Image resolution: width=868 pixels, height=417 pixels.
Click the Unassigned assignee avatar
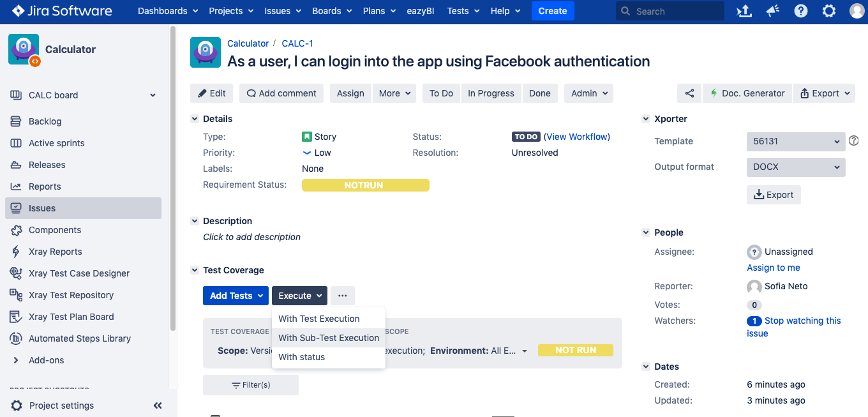click(x=754, y=252)
